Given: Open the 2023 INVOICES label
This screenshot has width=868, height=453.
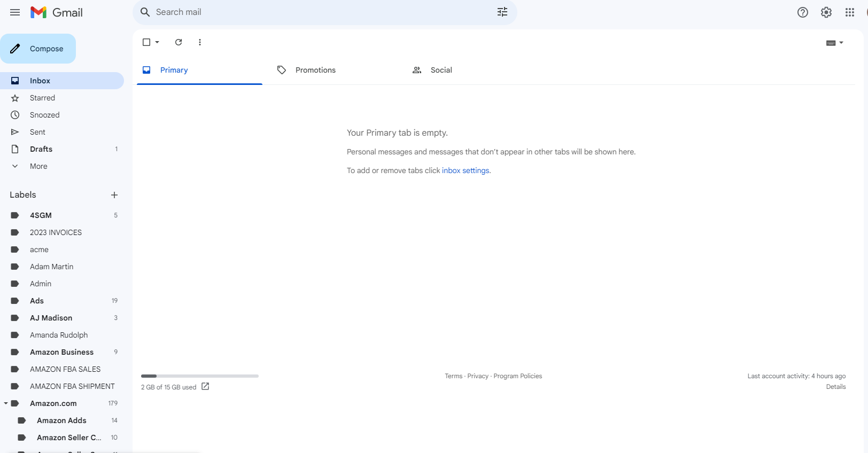Looking at the screenshot, I should pos(62,232).
